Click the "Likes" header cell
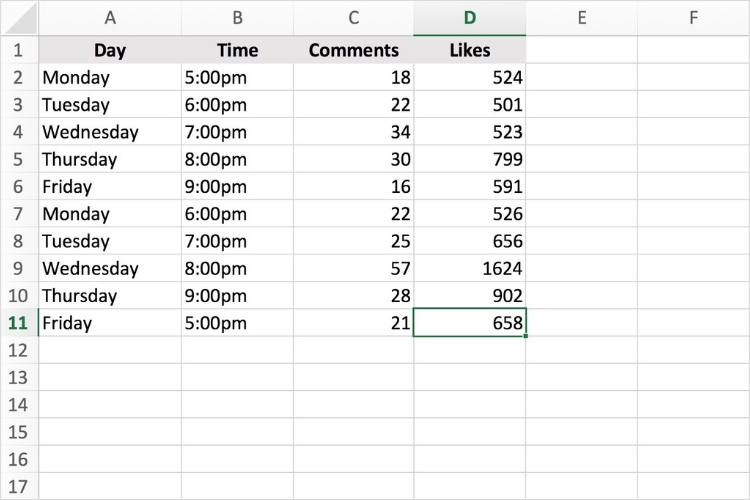750x500 pixels. pyautogui.click(x=470, y=50)
